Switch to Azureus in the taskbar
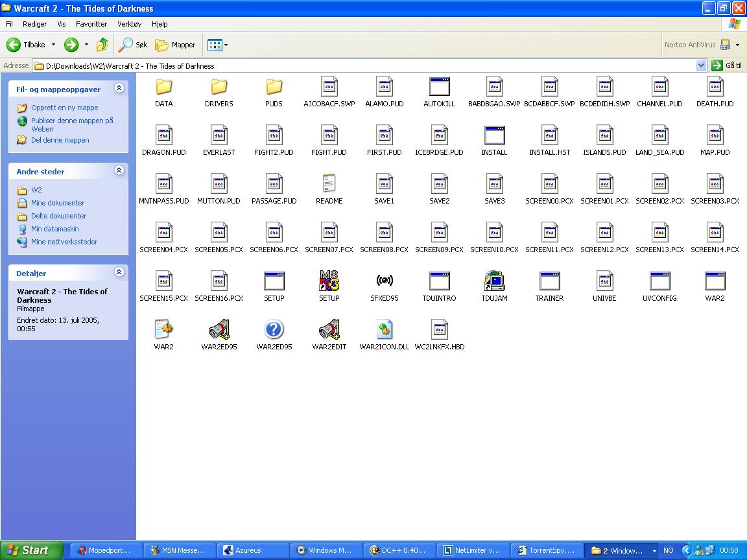Viewport: 747px width, 560px height. click(250, 550)
